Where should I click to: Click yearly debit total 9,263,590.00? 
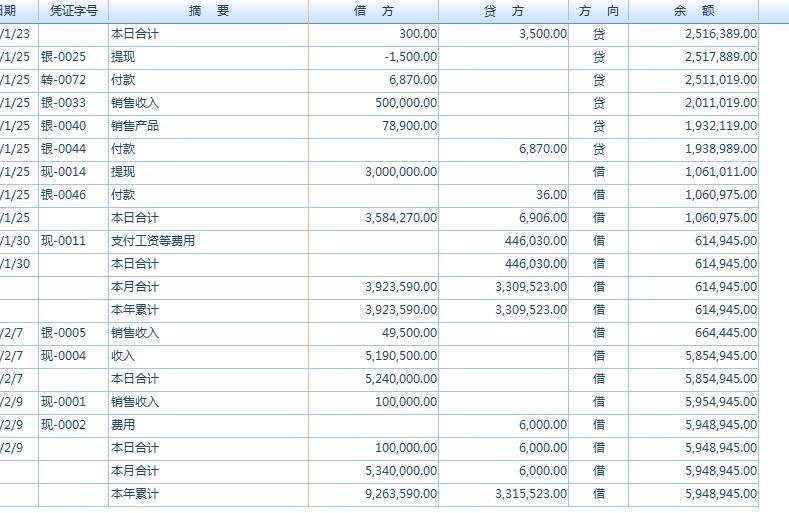click(x=401, y=494)
